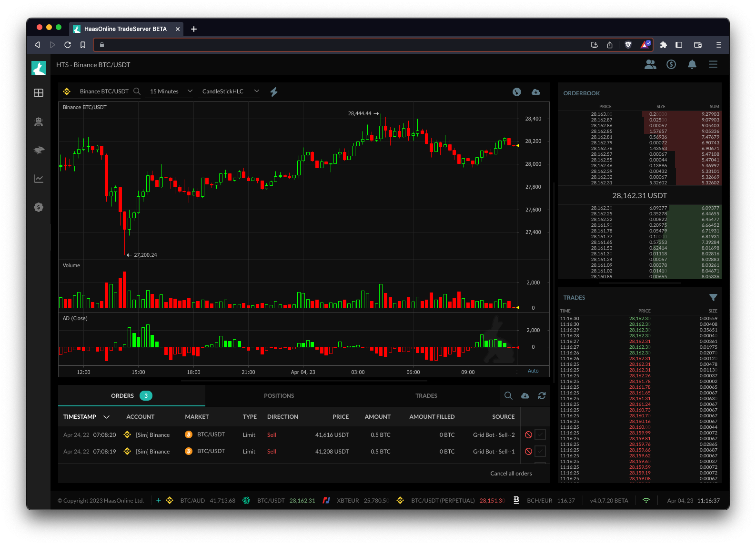Switch to the TRADES tab in bottom panel
This screenshot has width=756, height=545.
tap(426, 396)
